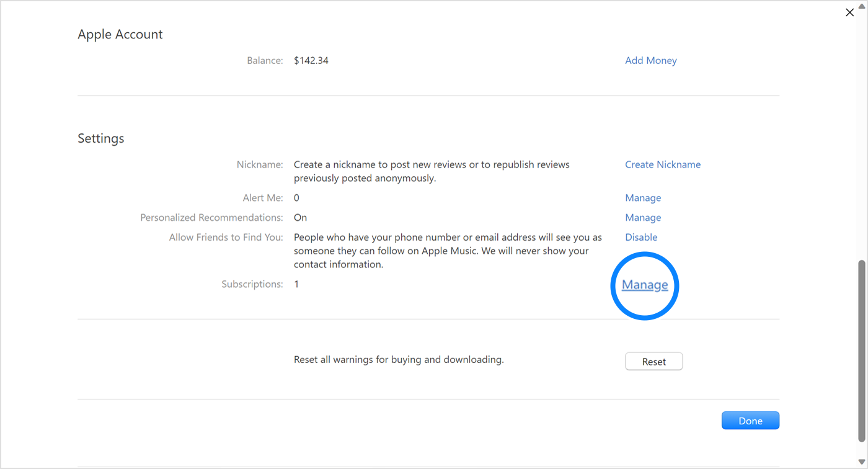Manage Personalized Recommendations
The height and width of the screenshot is (469, 868).
pos(642,218)
